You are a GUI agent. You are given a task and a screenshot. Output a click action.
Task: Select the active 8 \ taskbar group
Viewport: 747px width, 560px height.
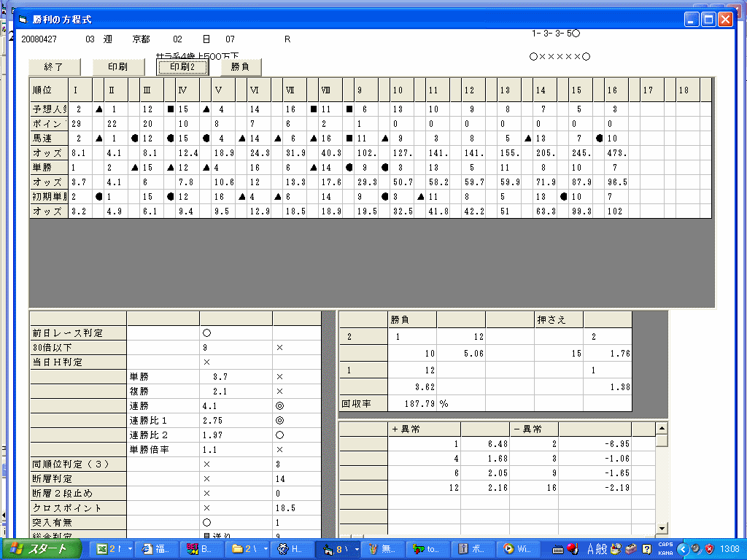(334, 549)
